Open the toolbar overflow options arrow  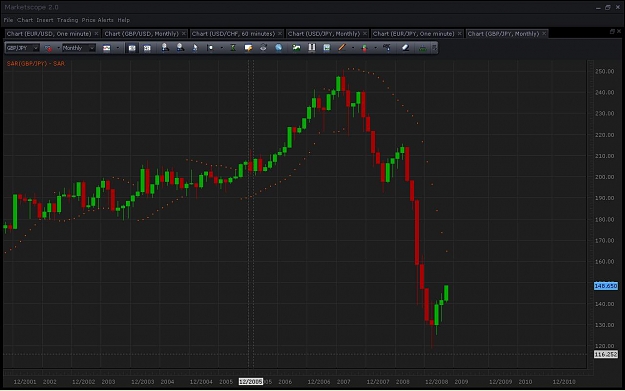coord(434,48)
